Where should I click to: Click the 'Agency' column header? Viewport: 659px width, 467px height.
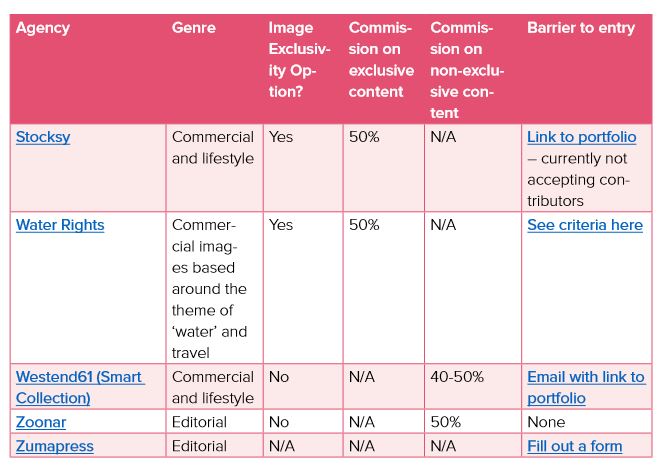(x=43, y=28)
